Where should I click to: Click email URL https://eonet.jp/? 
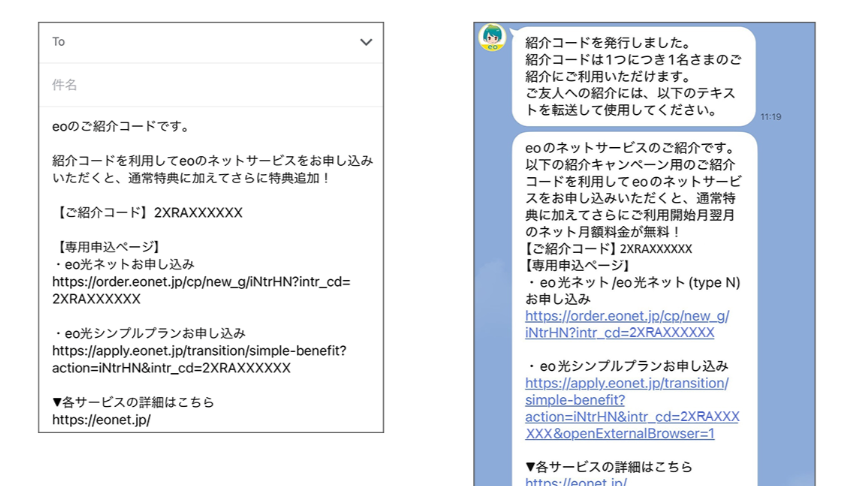[101, 420]
